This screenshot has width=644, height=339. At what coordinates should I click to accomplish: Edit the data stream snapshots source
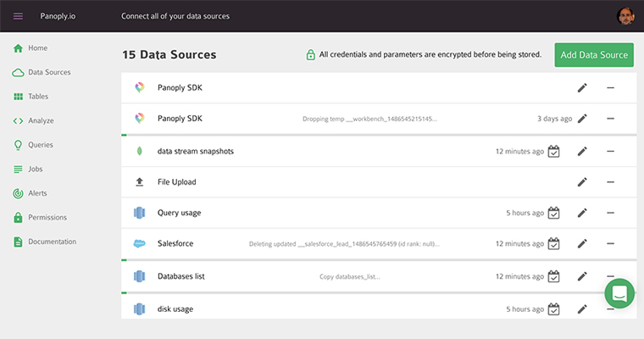(x=582, y=151)
